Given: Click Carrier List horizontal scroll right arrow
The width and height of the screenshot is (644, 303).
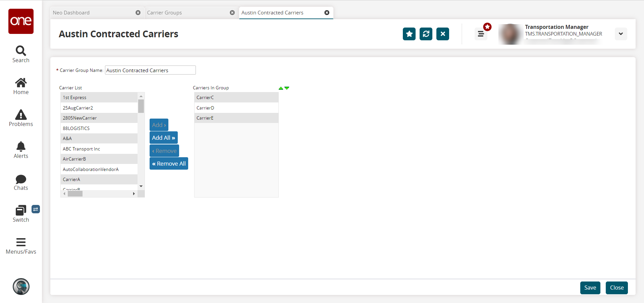Looking at the screenshot, I should [x=134, y=193].
